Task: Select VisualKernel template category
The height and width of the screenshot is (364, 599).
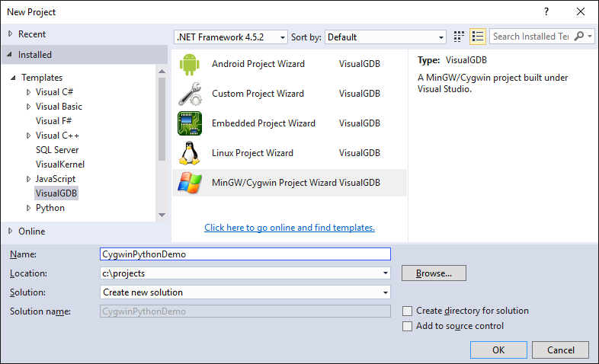Action: [60, 164]
